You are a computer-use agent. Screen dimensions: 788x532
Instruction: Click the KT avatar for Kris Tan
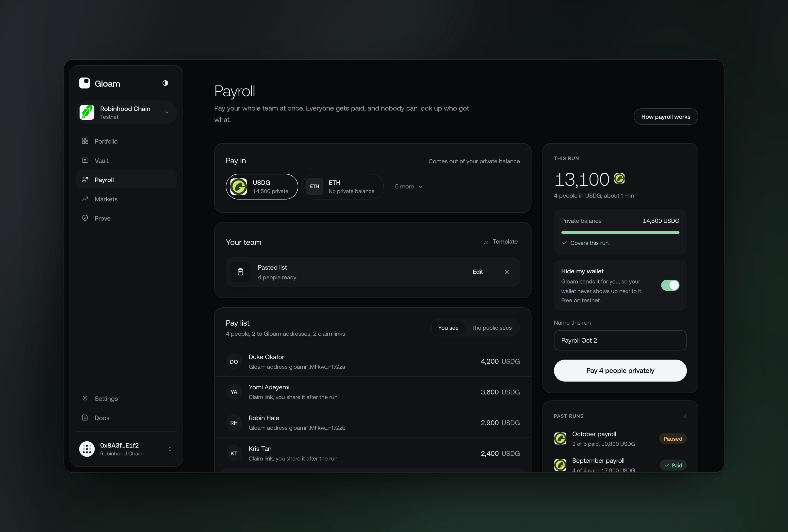(234, 453)
